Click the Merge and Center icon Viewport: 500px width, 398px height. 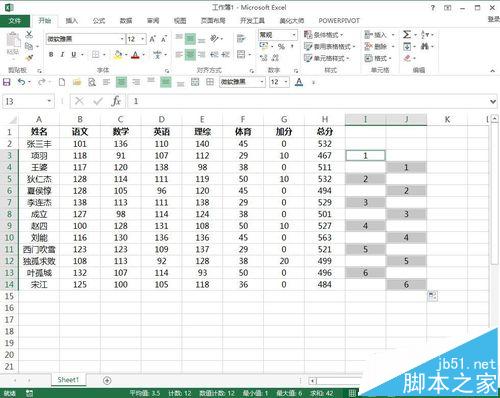[241, 54]
